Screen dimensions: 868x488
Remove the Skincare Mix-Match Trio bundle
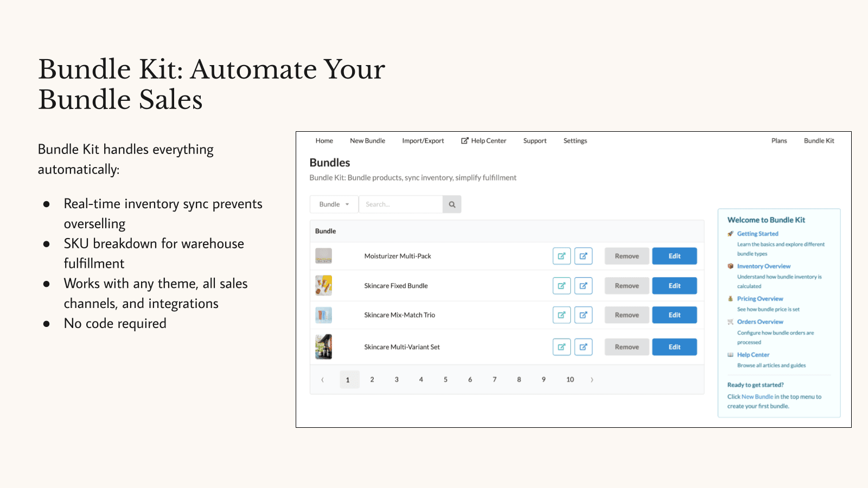click(x=627, y=315)
